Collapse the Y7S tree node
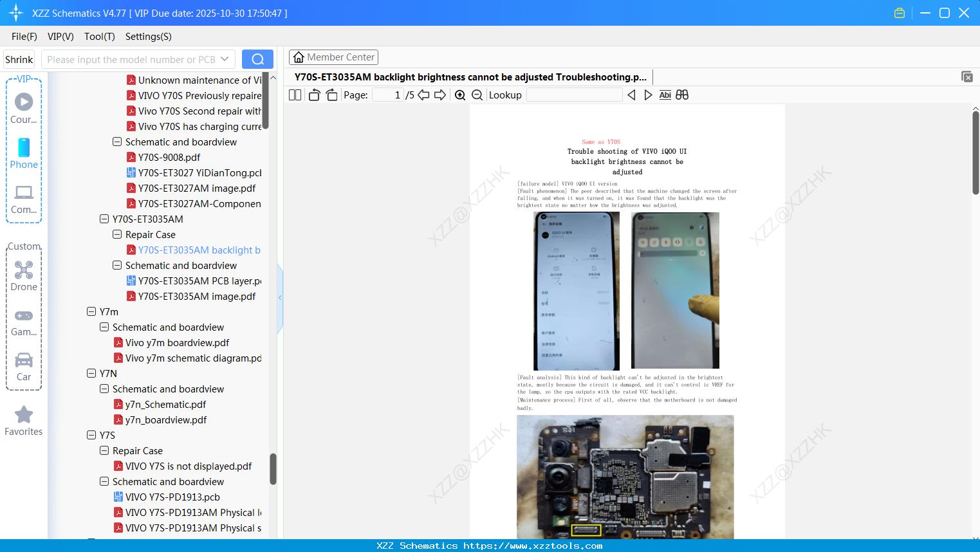This screenshot has width=980, height=552. tap(91, 435)
